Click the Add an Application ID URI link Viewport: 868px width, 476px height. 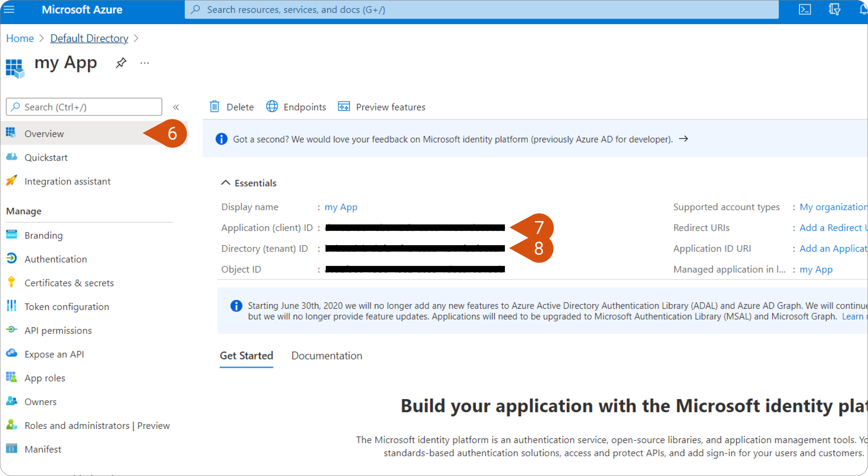point(834,249)
